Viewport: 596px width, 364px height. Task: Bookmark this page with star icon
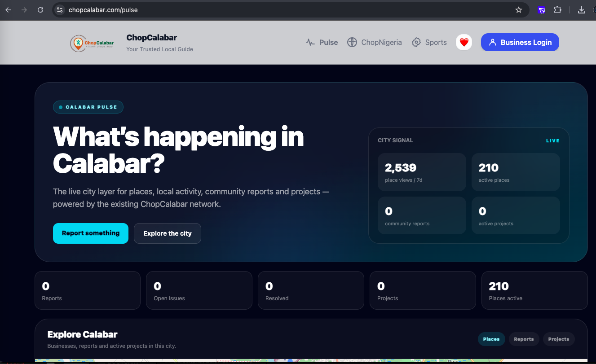click(519, 10)
